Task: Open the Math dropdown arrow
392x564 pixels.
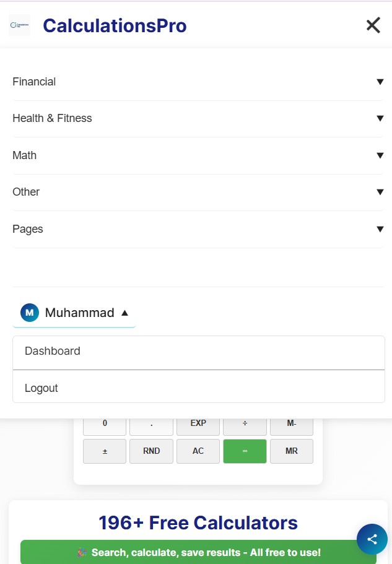Action: click(x=380, y=155)
